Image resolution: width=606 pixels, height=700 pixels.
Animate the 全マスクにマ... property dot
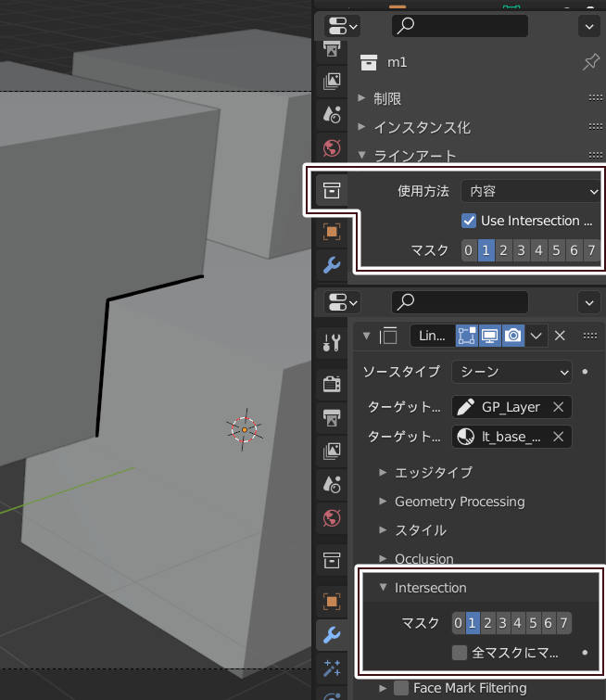point(585,652)
